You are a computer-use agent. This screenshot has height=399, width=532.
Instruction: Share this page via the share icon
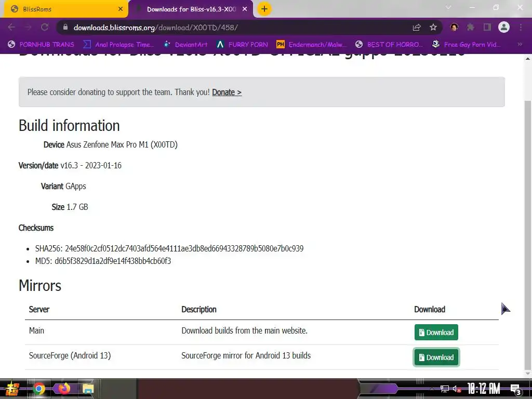417,27
